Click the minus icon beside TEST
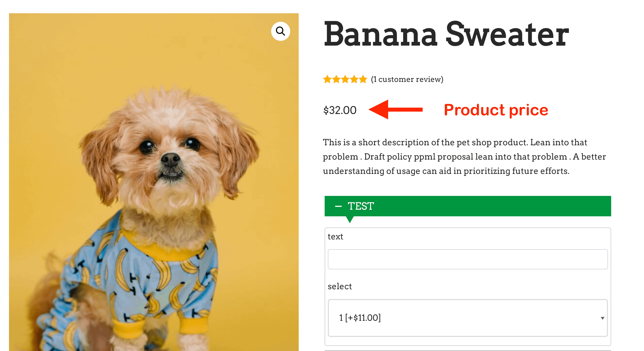 [x=338, y=206]
